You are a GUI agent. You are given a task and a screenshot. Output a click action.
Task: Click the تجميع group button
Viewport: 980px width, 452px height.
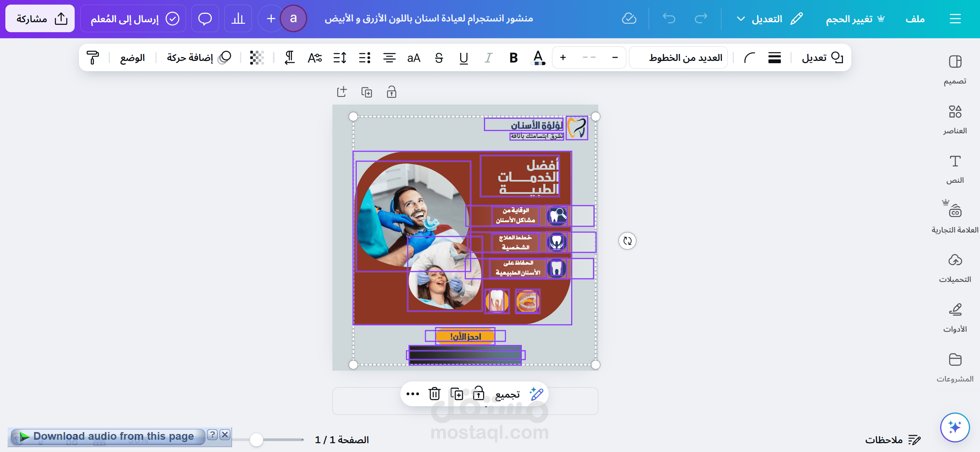tap(507, 394)
